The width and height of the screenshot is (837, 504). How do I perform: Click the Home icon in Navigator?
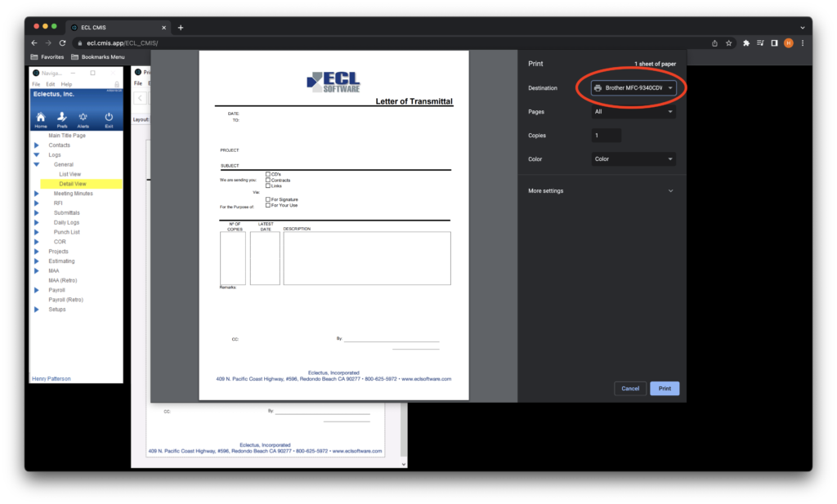coord(41,119)
